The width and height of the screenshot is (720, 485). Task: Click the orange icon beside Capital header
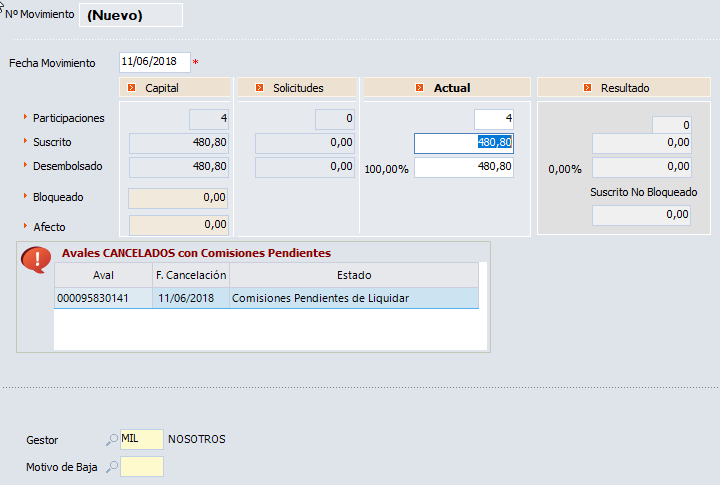click(134, 88)
